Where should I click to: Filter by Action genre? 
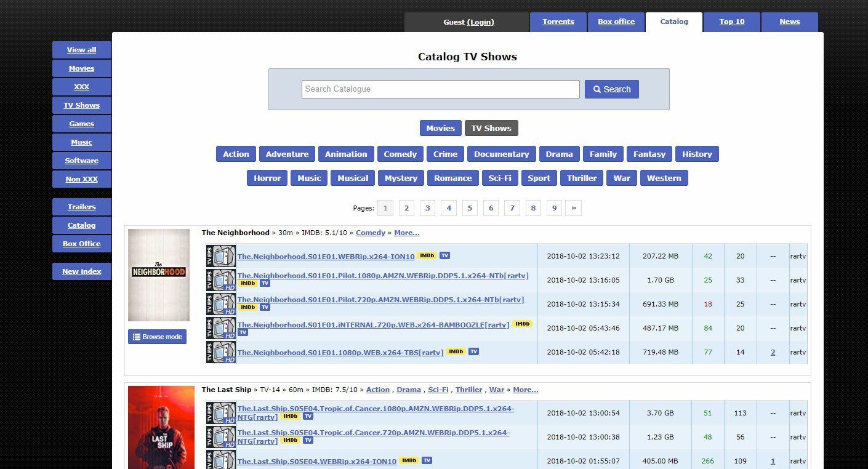click(x=236, y=154)
